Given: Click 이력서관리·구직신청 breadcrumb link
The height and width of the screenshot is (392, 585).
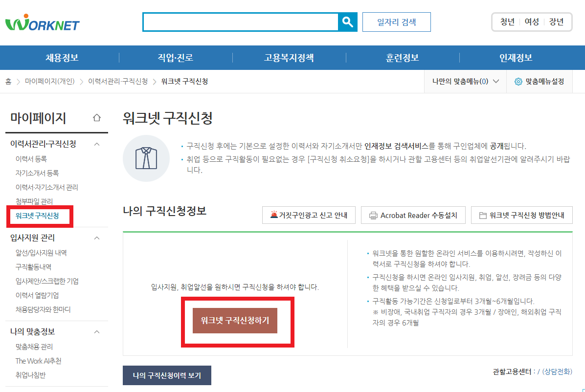Looking at the screenshot, I should pos(118,81).
